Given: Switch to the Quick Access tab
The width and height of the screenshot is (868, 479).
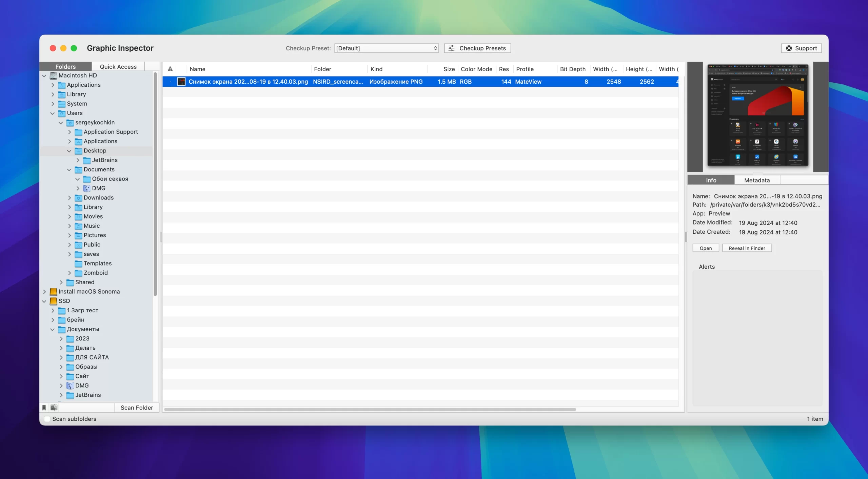Looking at the screenshot, I should pyautogui.click(x=118, y=67).
